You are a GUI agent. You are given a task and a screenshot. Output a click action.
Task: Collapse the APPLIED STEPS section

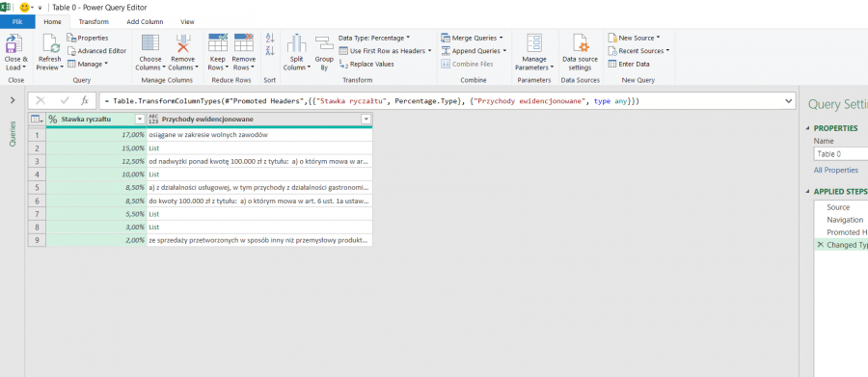[x=807, y=192]
